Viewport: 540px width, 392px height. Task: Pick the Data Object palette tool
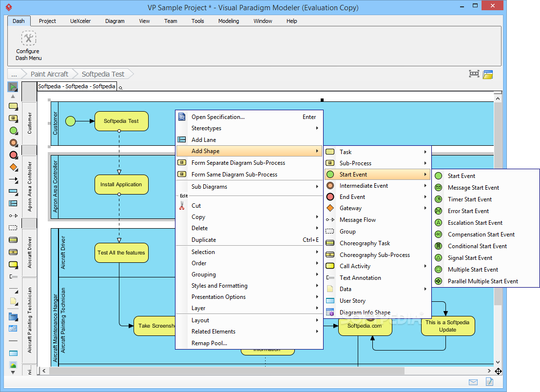pyautogui.click(x=14, y=301)
